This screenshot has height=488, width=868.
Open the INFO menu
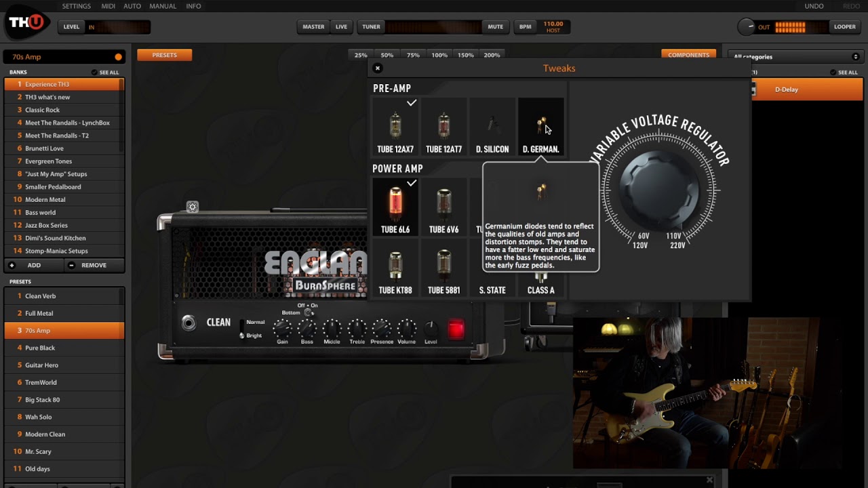tap(193, 6)
